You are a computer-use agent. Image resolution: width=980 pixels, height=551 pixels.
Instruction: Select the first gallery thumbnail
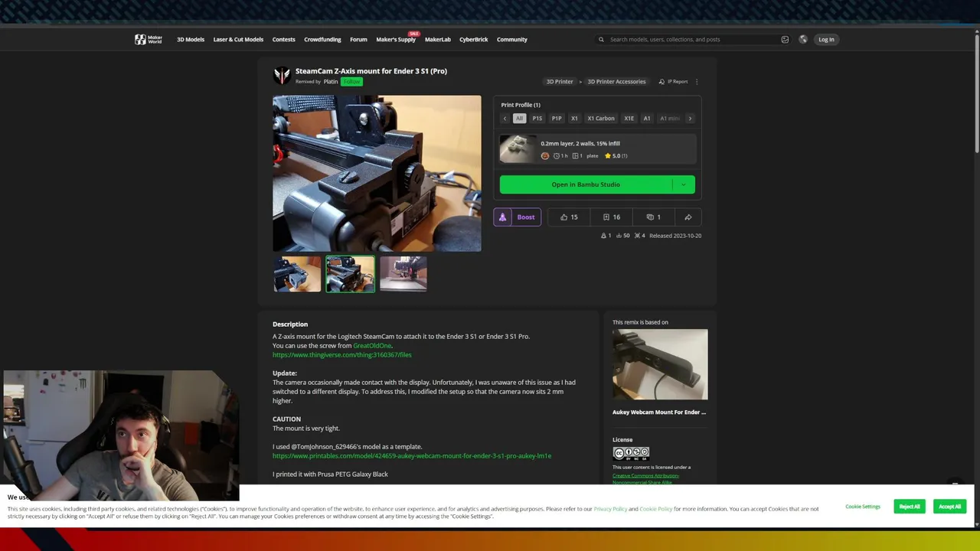click(297, 274)
